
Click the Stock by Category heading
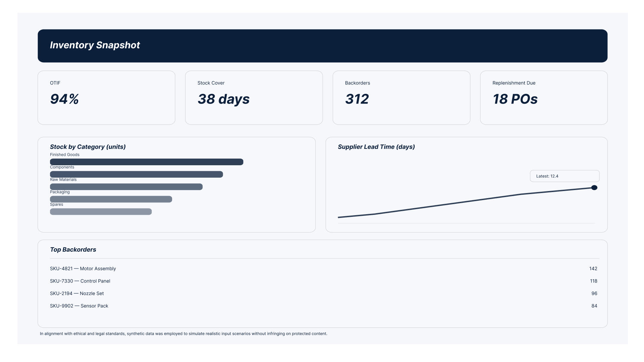pos(88,147)
